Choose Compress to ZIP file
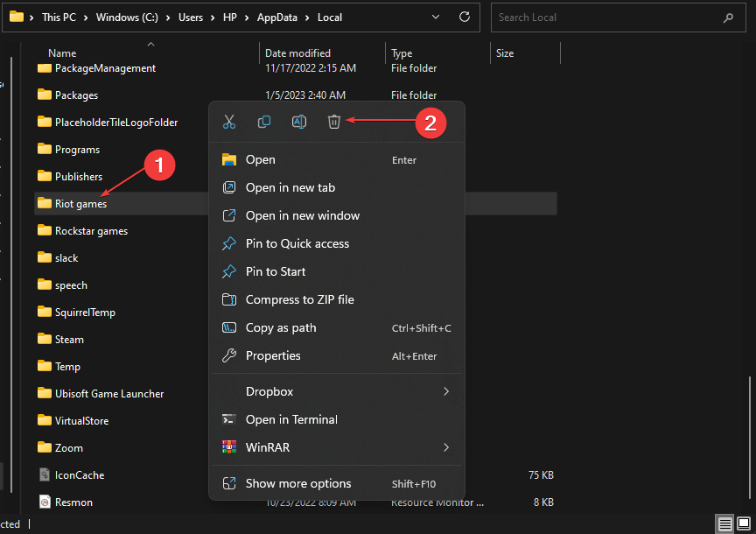 (x=337, y=299)
